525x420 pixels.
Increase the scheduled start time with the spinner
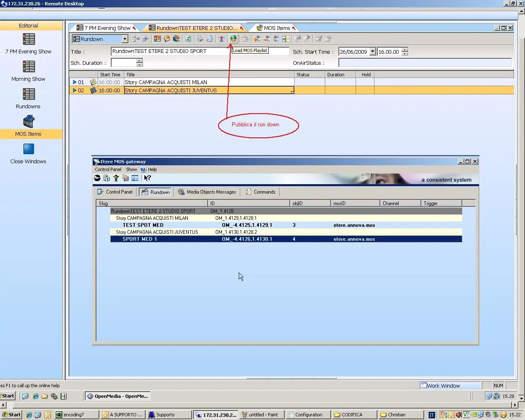405,50
